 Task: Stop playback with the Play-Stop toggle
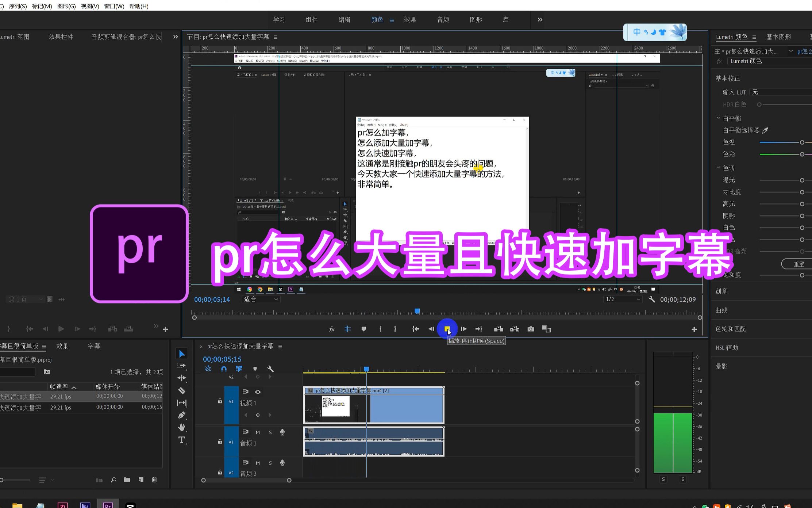tap(447, 329)
